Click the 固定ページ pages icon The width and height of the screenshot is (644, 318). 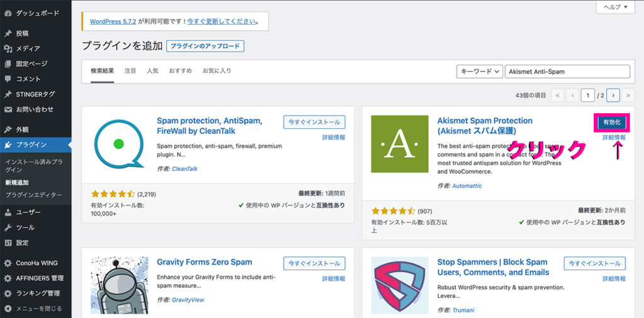pos(8,63)
